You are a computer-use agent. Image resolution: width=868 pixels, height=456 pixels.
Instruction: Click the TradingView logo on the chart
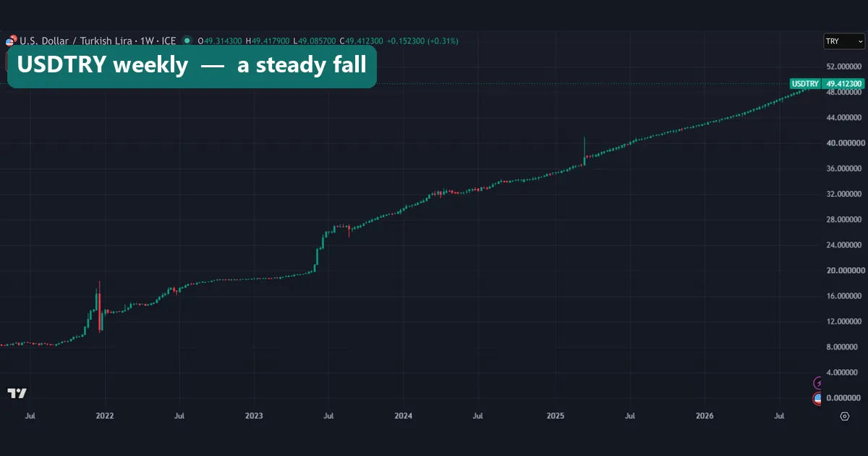click(17, 393)
